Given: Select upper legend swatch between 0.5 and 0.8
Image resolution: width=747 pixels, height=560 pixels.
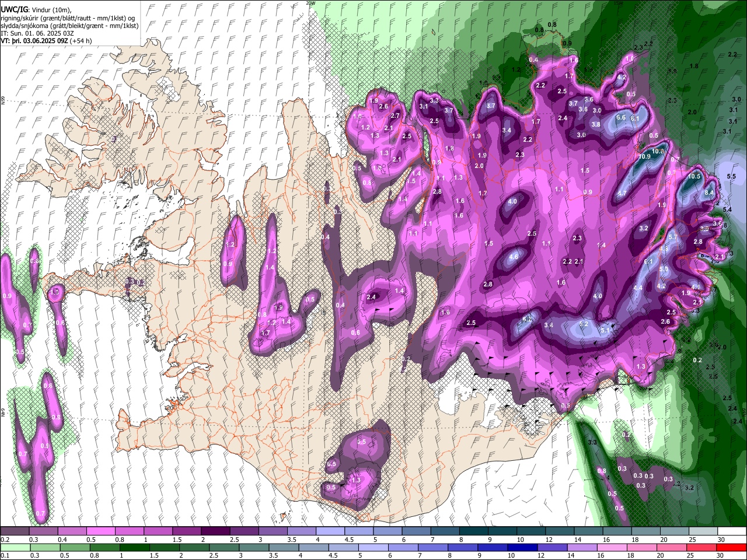Looking at the screenshot, I should pos(100,531).
